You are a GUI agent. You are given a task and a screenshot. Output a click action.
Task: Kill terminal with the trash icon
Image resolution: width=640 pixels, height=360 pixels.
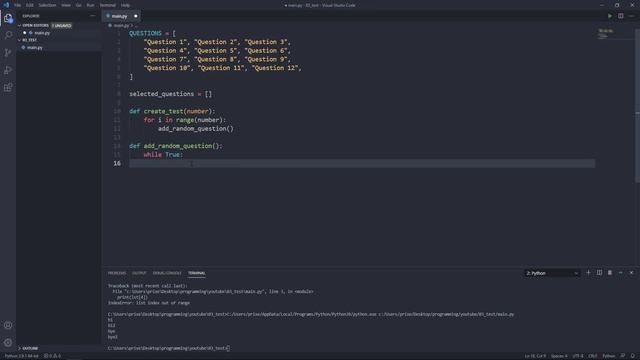pyautogui.click(x=610, y=273)
